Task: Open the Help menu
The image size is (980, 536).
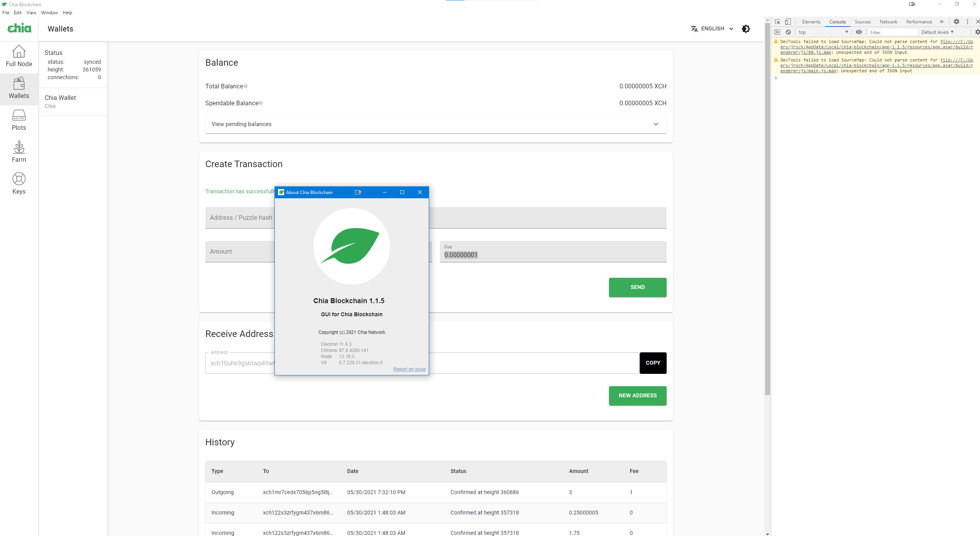Action: click(67, 13)
